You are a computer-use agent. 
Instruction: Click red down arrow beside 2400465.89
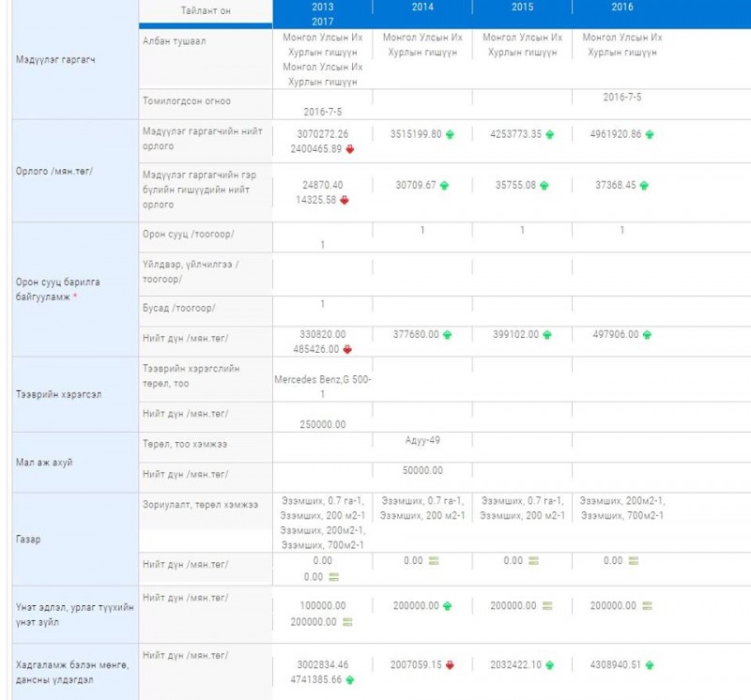coord(349,149)
